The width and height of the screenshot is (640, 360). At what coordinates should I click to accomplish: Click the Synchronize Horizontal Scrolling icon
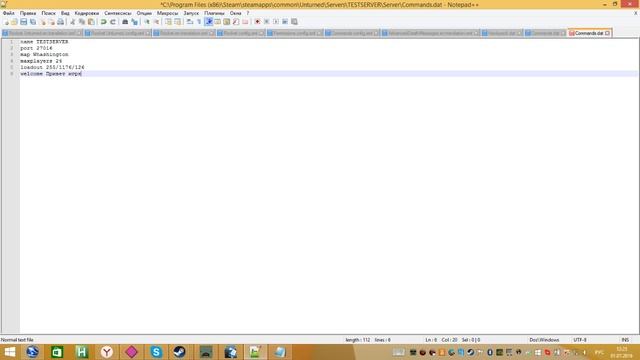pyautogui.click(x=178, y=22)
